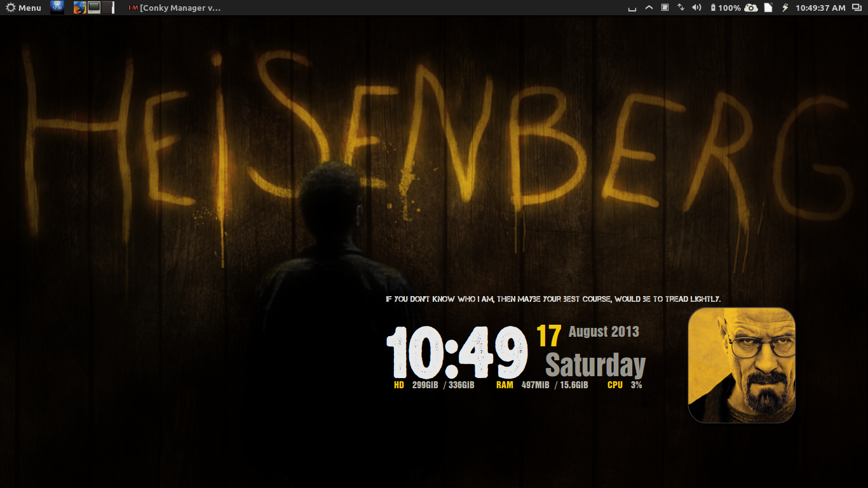The height and width of the screenshot is (488, 868).
Task: Click the Saturday date text widget
Action: 595,365
